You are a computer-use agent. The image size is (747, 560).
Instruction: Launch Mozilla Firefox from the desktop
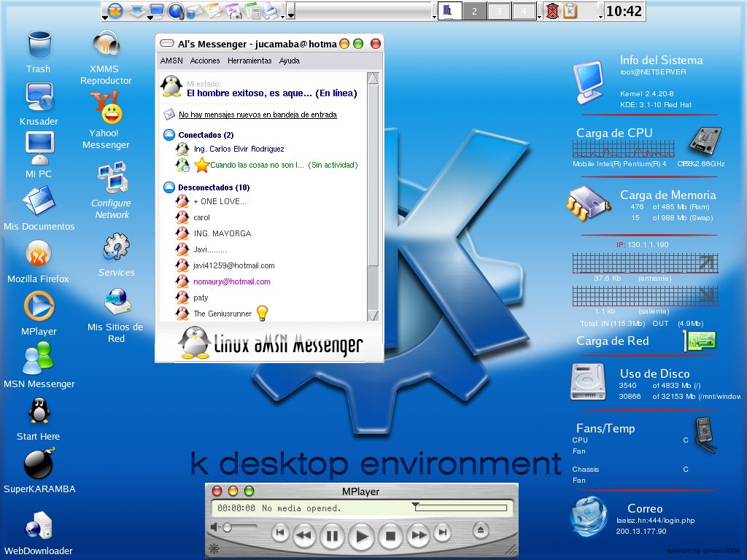click(x=38, y=252)
